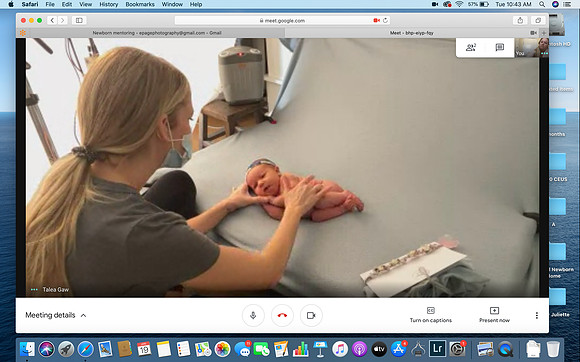Click the Talea Gaw participant name label

(x=55, y=290)
